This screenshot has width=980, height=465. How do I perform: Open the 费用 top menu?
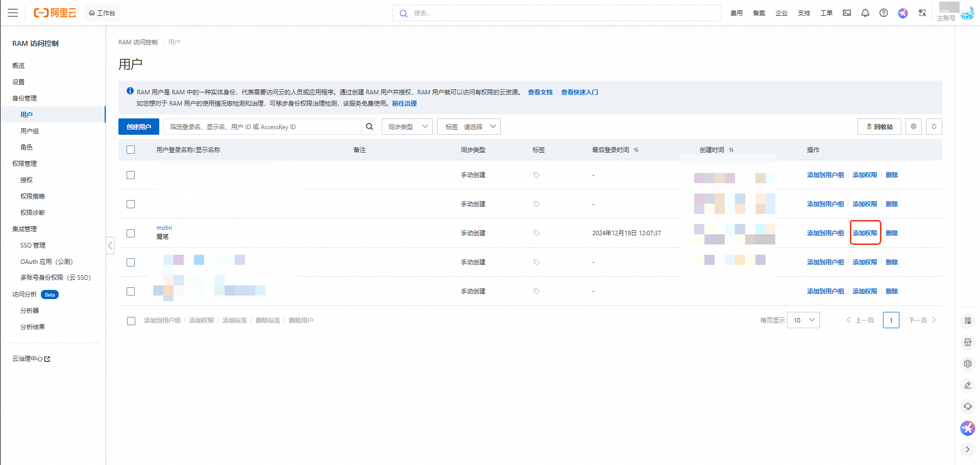point(737,13)
